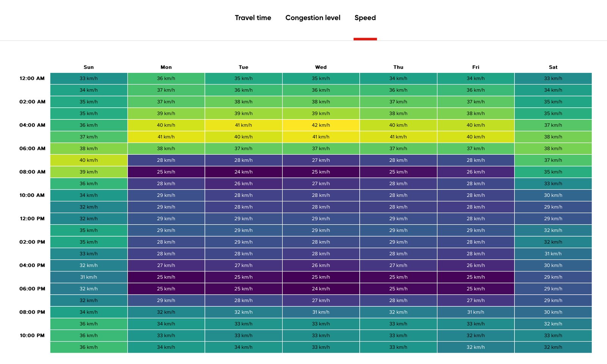Open the Congestion level tab
Image resolution: width=607 pixels, height=364 pixels.
click(x=313, y=18)
